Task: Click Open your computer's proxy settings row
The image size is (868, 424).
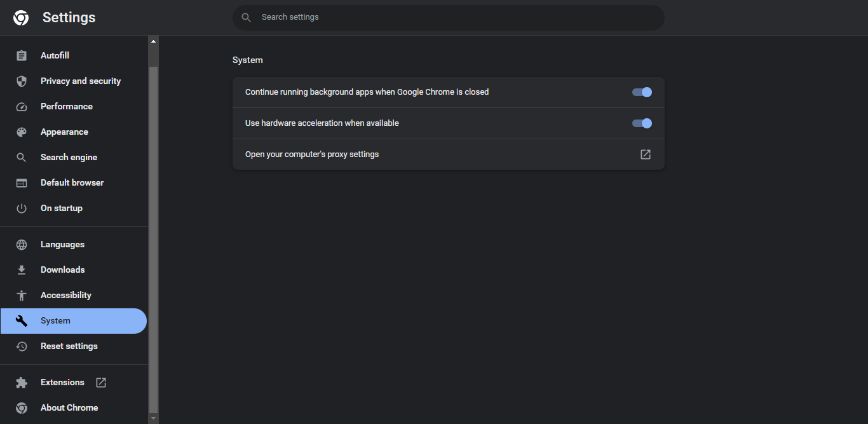Action: [449, 154]
